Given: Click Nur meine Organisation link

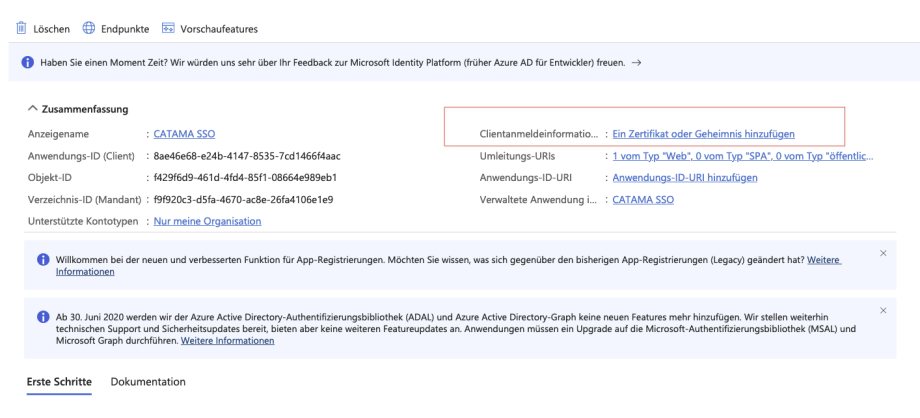Looking at the screenshot, I should [x=207, y=220].
